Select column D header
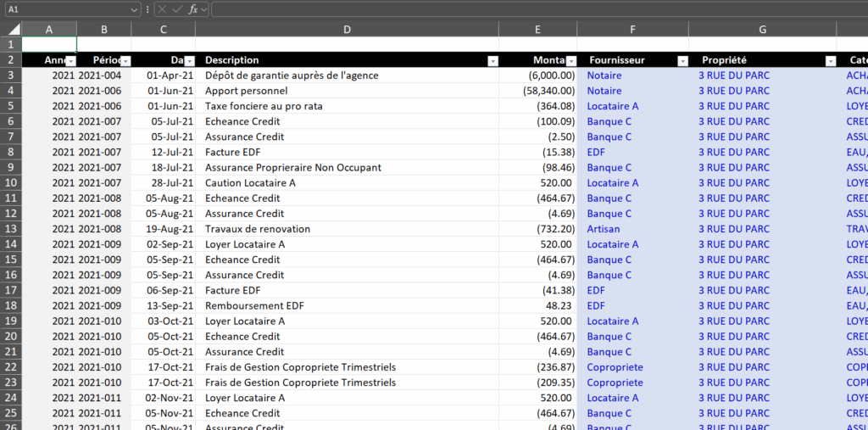868x430 pixels. 347,30
